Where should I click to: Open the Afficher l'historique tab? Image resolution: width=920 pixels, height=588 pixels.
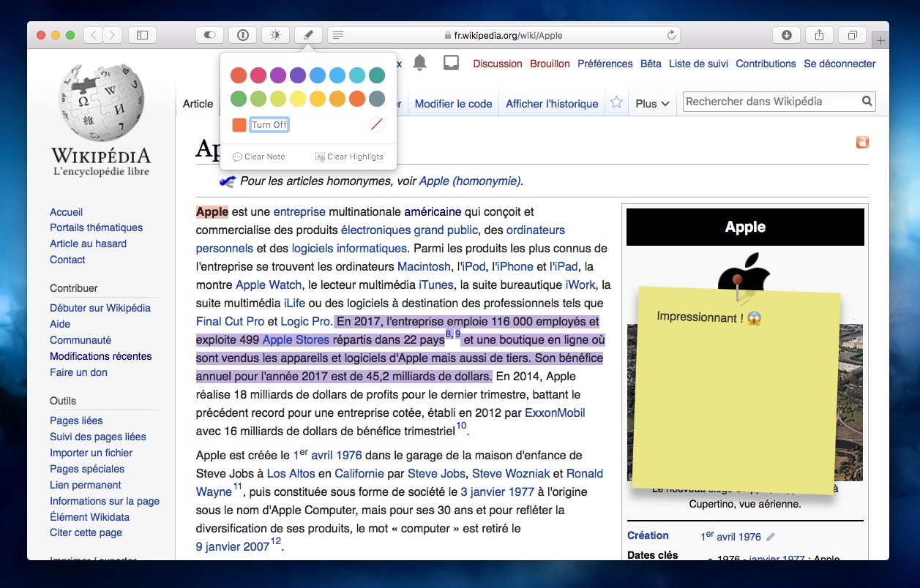(x=552, y=104)
